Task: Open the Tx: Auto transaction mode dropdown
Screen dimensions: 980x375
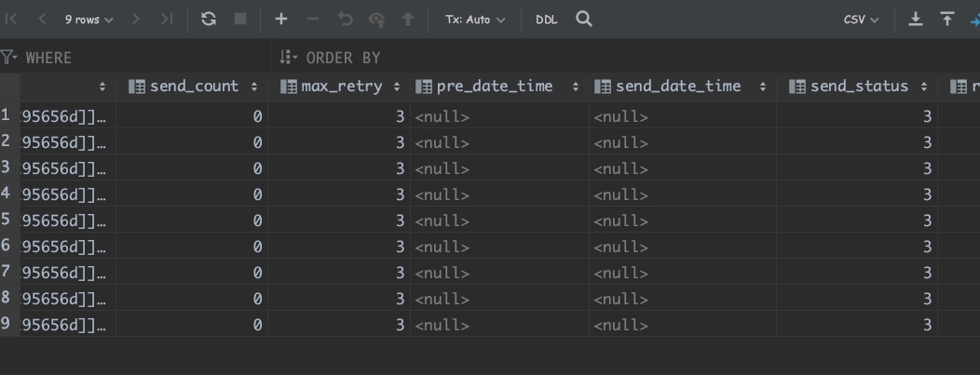Action: 475,19
